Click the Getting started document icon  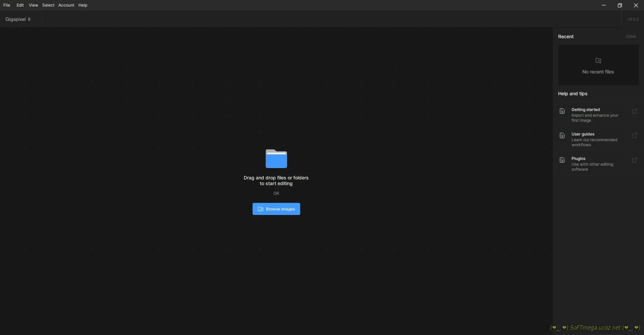(562, 111)
